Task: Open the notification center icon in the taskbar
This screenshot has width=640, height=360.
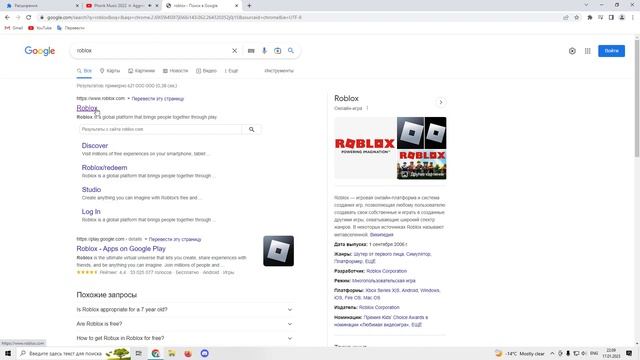Action: [x=629, y=353]
